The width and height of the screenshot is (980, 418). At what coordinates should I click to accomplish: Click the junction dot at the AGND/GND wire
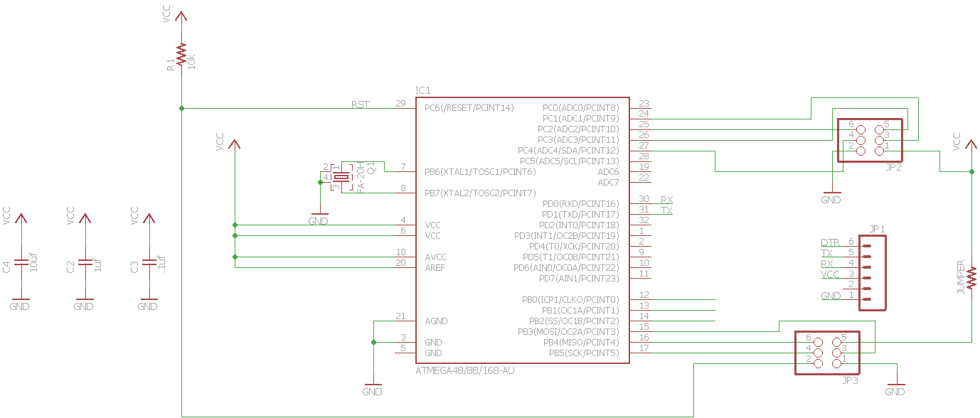373,342
